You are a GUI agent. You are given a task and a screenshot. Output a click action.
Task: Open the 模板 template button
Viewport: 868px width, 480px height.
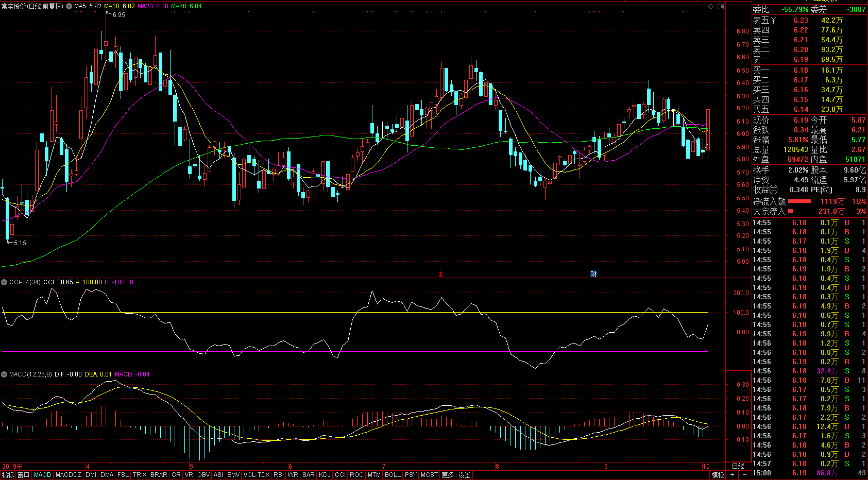(x=718, y=475)
